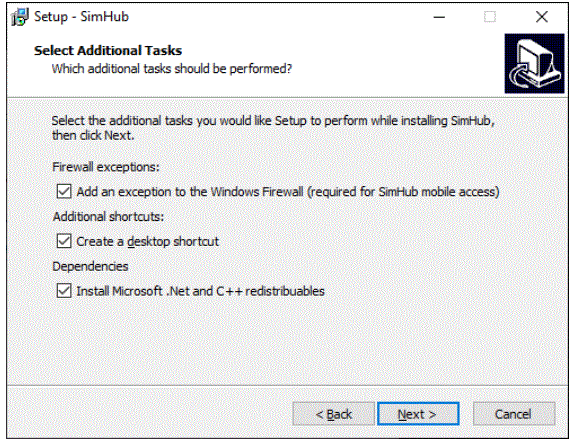Click the "Add an exception to the Windows Firewall" label

tap(190, 192)
